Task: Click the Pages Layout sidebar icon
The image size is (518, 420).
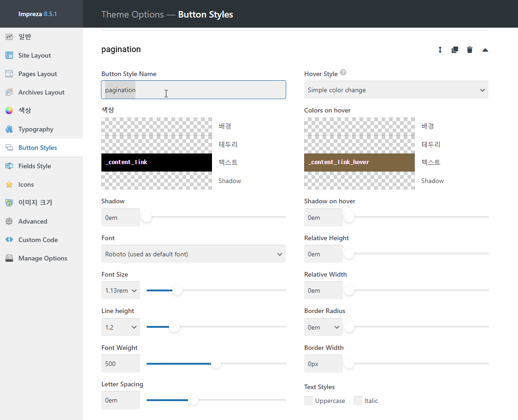Action: coord(9,74)
